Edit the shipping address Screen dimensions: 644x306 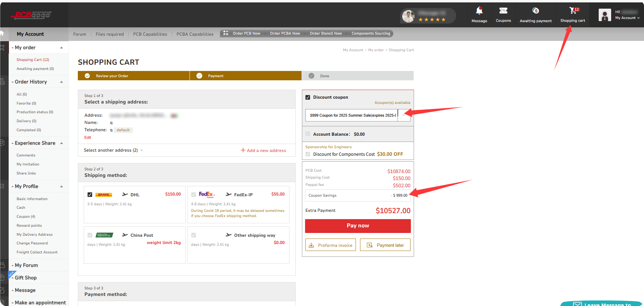click(88, 137)
